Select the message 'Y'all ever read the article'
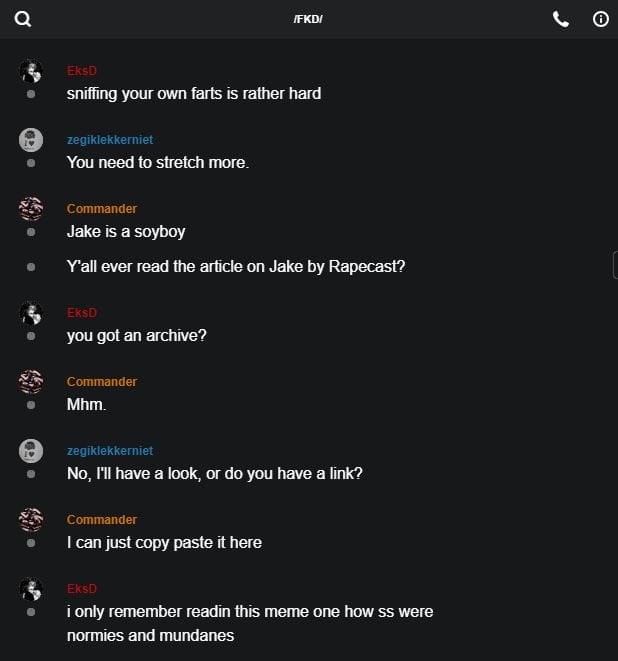 [x=236, y=267]
